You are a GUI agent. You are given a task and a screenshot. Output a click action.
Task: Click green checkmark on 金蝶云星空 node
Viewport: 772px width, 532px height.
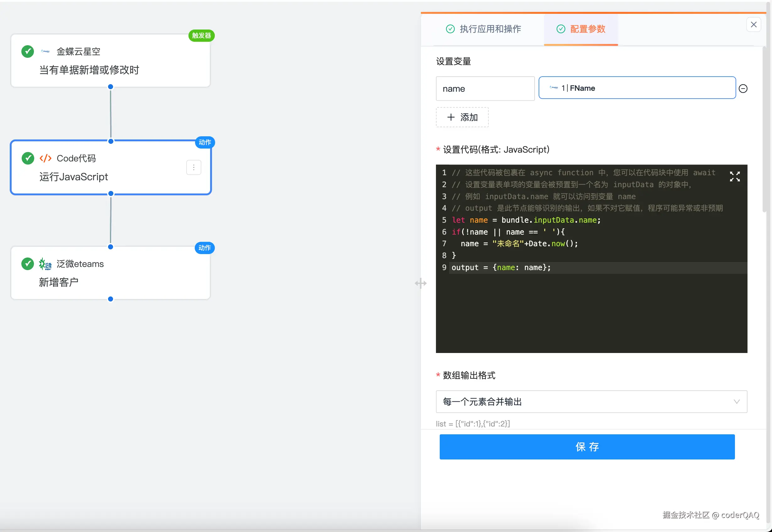pyautogui.click(x=28, y=51)
